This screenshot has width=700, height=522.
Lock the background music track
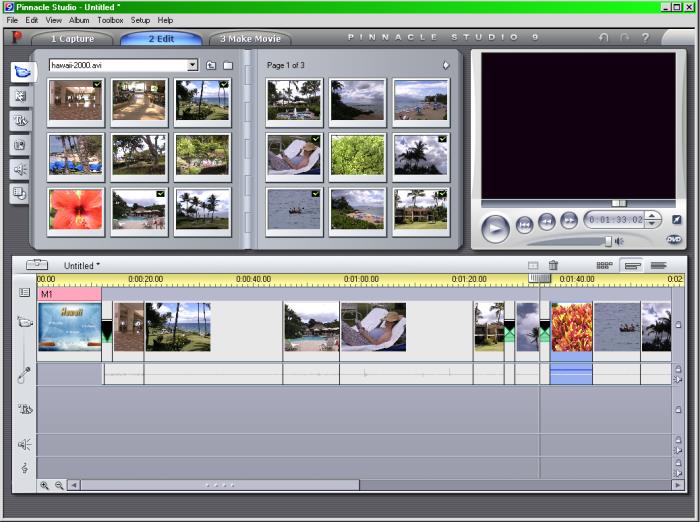tap(678, 463)
